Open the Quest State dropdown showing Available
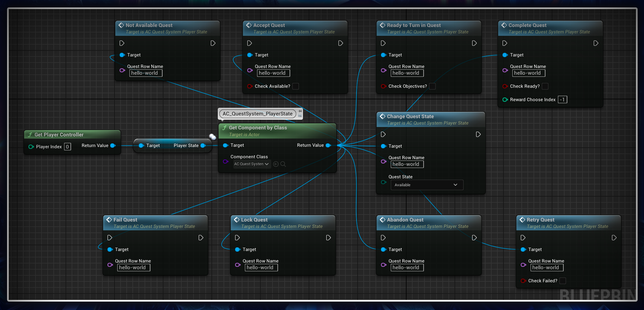The height and width of the screenshot is (310, 644). [427, 185]
